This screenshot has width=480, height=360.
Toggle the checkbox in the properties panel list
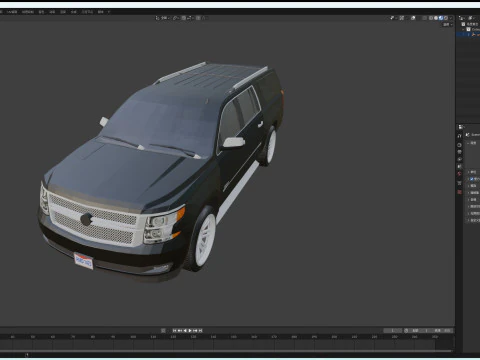point(472,179)
